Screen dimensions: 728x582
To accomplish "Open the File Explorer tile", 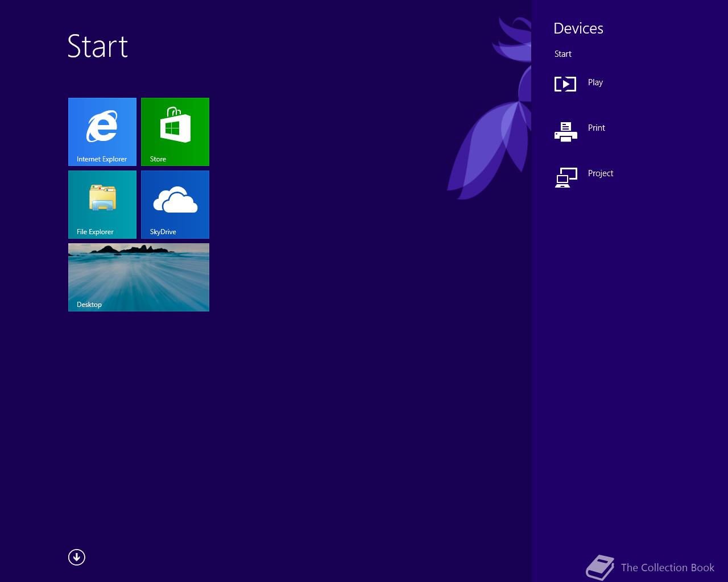I will pyautogui.click(x=102, y=205).
